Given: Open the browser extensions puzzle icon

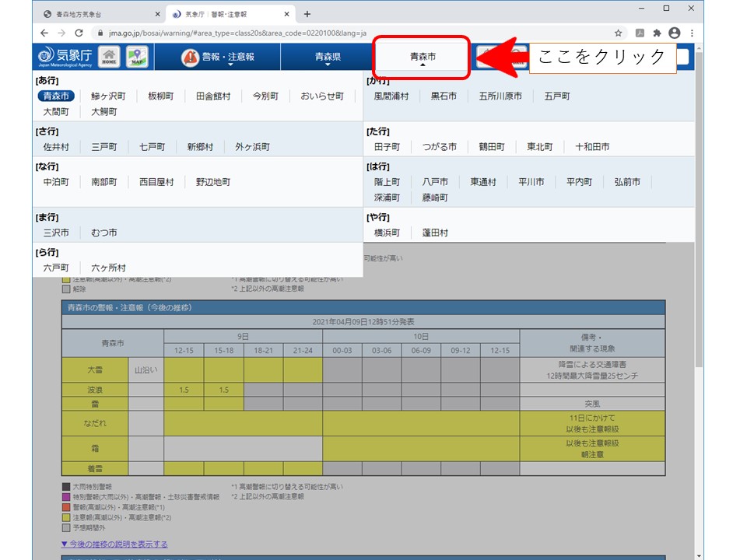Looking at the screenshot, I should pos(657,33).
